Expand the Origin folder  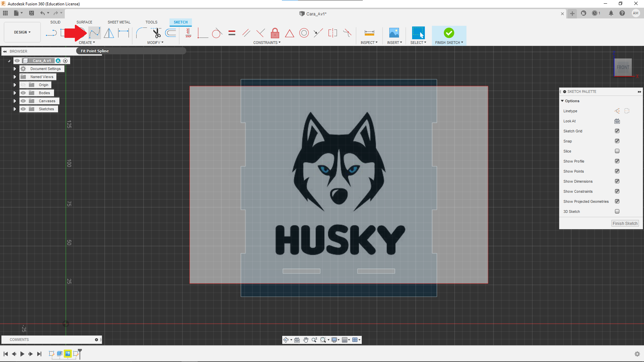click(15, 85)
